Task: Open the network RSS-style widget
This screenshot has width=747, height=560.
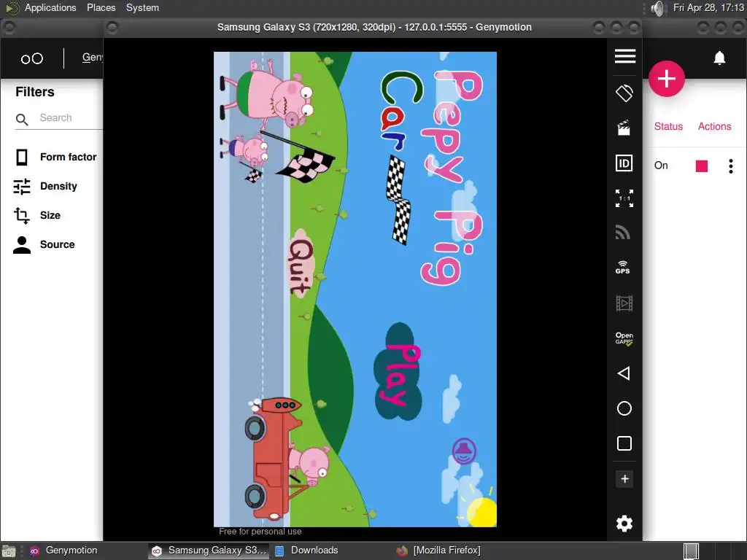Action: [624, 232]
